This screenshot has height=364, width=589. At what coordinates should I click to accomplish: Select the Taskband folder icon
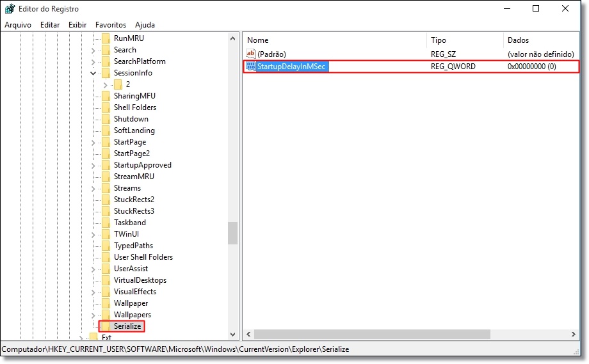click(x=106, y=223)
